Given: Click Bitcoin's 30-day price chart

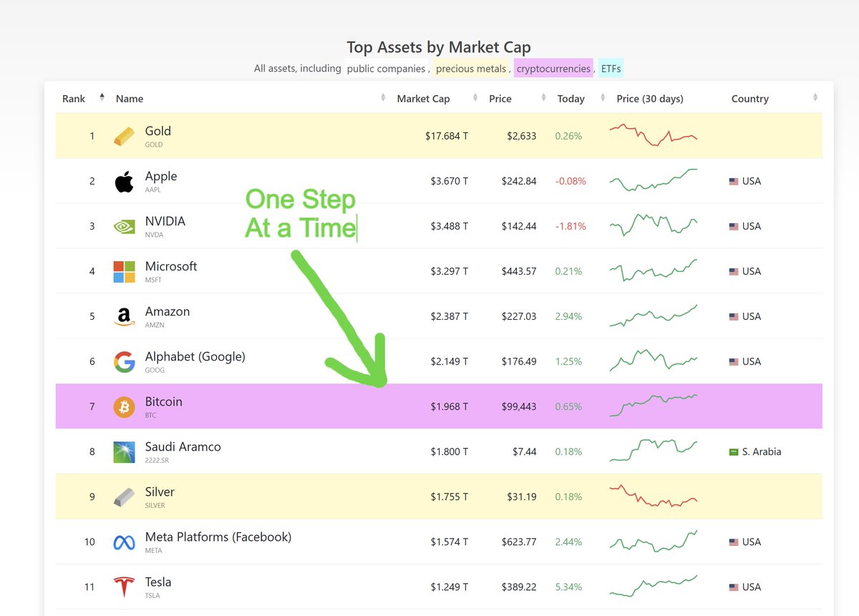Looking at the screenshot, I should tap(654, 405).
